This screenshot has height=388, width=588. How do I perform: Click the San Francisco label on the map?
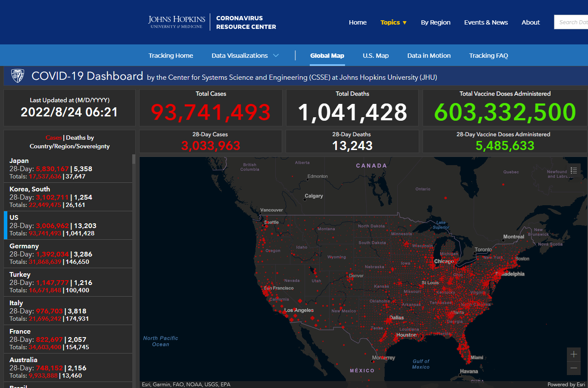279,288
